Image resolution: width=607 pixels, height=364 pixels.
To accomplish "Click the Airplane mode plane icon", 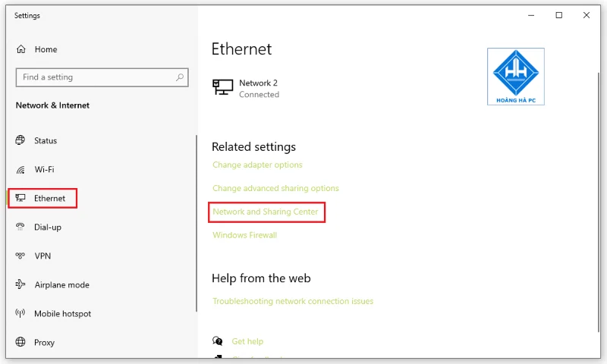I will 20,284.
